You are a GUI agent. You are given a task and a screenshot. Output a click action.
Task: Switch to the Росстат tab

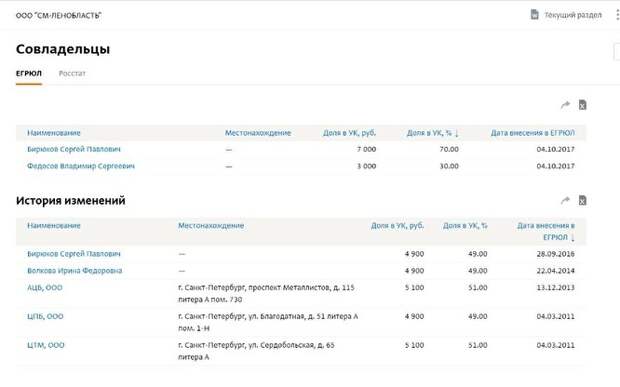coord(72,73)
